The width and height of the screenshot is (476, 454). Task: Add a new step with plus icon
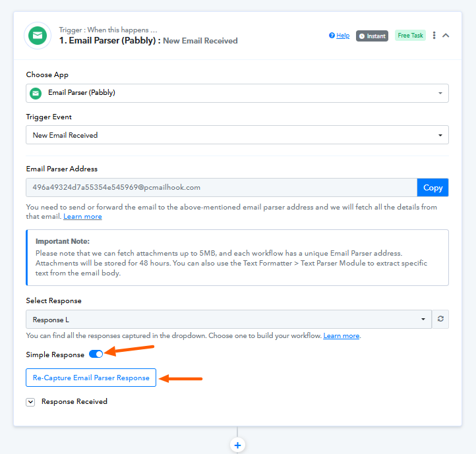[238, 445]
